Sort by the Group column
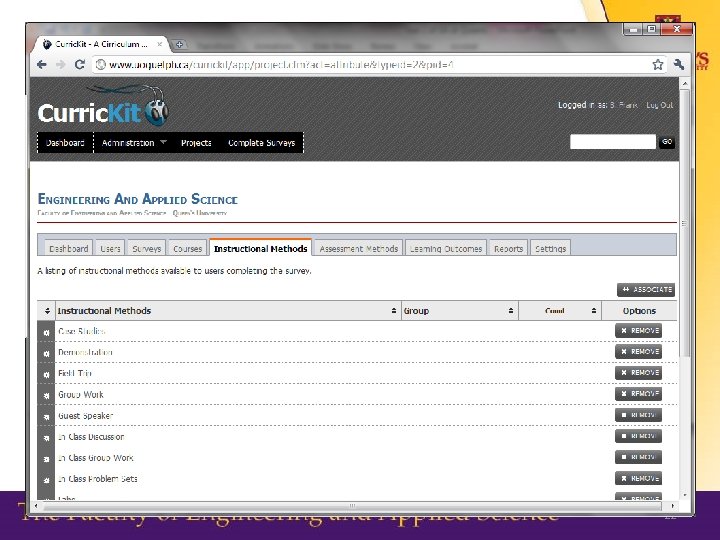Screen dimensions: 720x540 click(x=460, y=311)
